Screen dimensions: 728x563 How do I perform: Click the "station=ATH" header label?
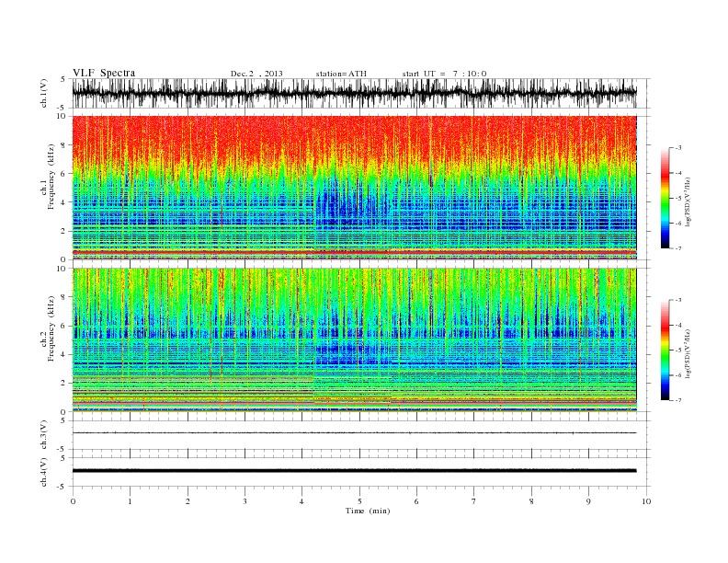[x=341, y=74]
